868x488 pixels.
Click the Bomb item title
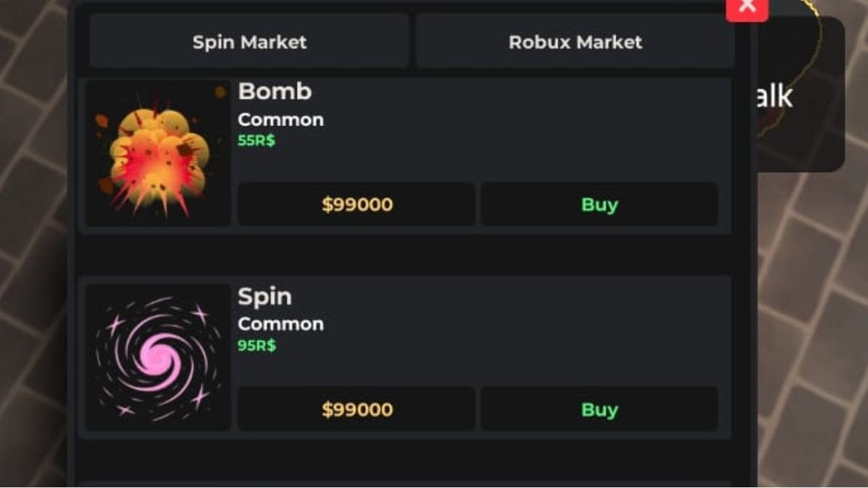[x=275, y=91]
